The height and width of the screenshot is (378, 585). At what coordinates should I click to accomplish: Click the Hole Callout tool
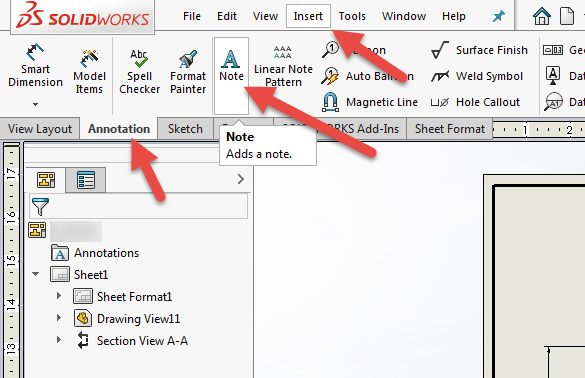pyautogui.click(x=475, y=102)
